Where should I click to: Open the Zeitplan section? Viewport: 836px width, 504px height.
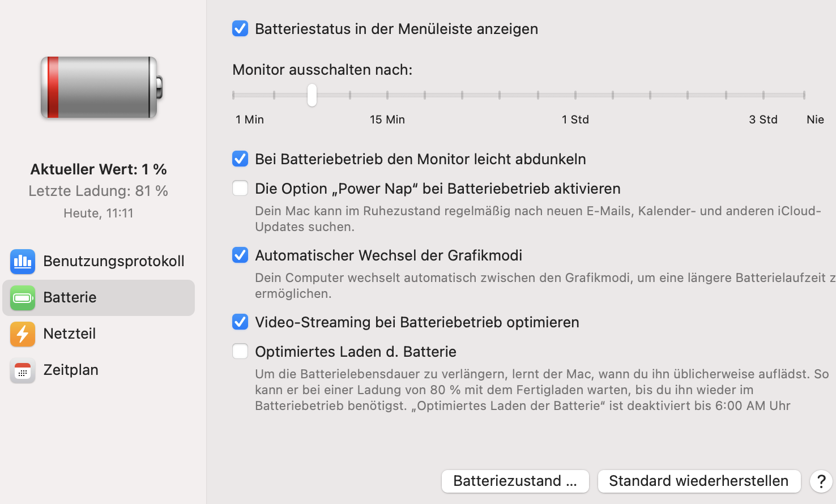click(x=71, y=370)
